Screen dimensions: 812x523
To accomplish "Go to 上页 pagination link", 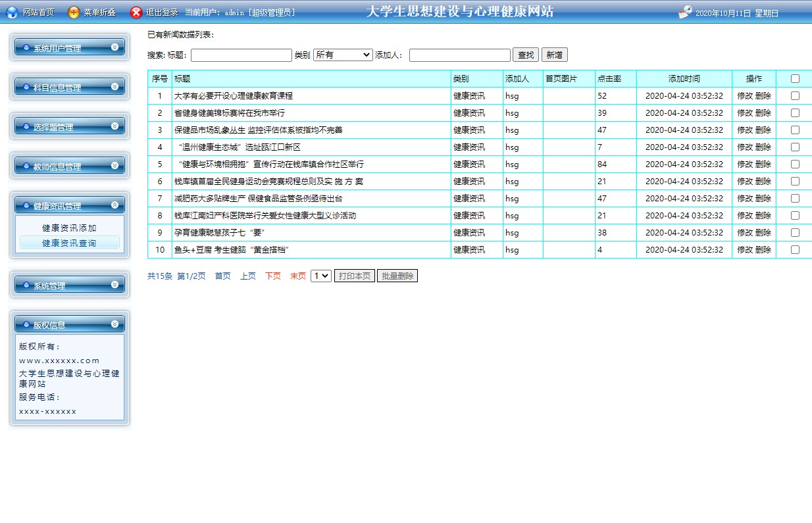I will tap(248, 276).
